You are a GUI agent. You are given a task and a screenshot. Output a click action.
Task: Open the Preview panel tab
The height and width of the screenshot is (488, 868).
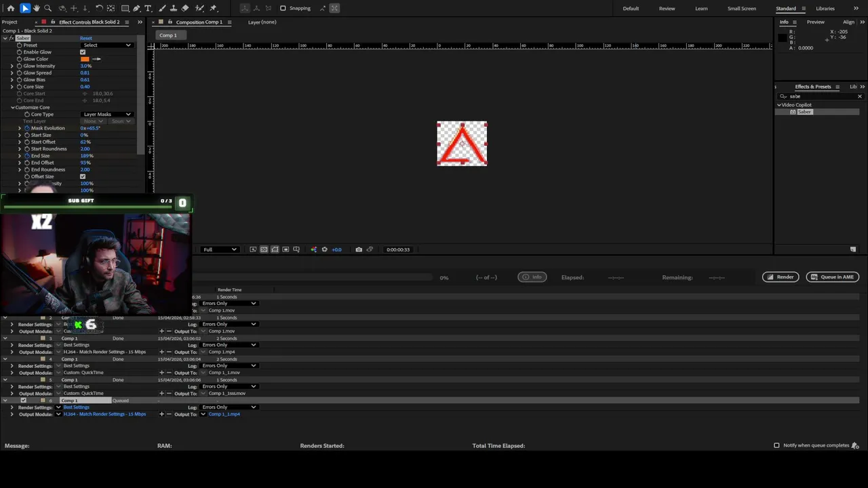click(x=816, y=22)
